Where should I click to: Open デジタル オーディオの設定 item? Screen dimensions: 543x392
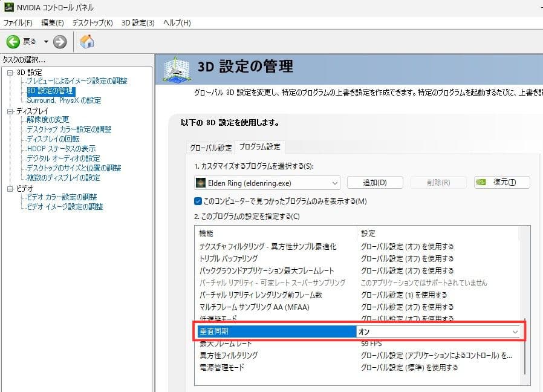coord(63,158)
